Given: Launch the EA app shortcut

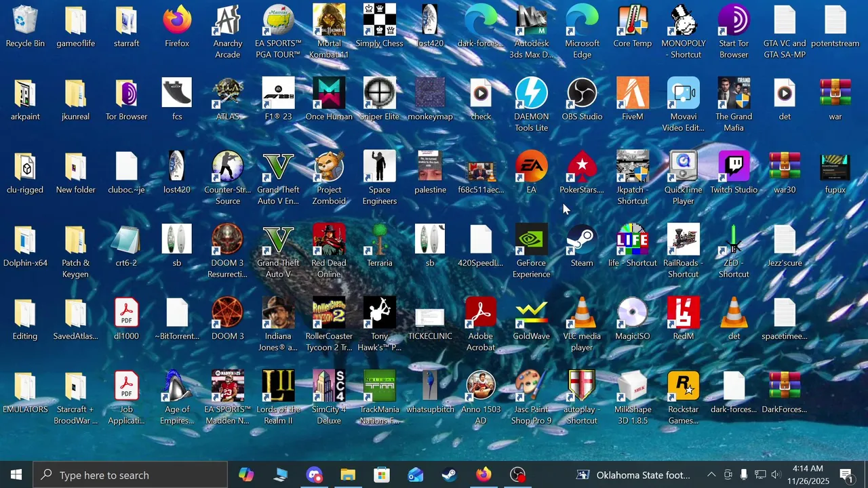Looking at the screenshot, I should point(532,174).
